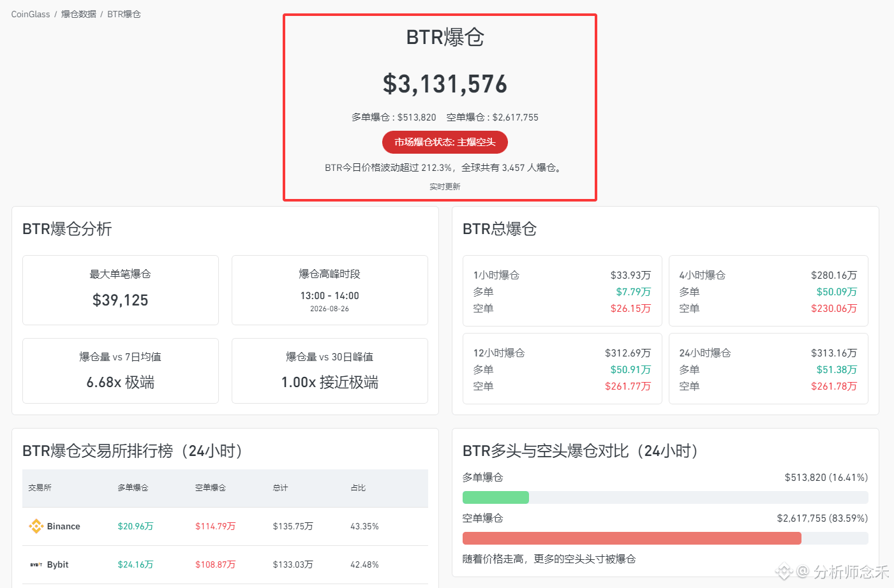
Task: Select 1-hour long value $7.79万
Action: pos(633,292)
